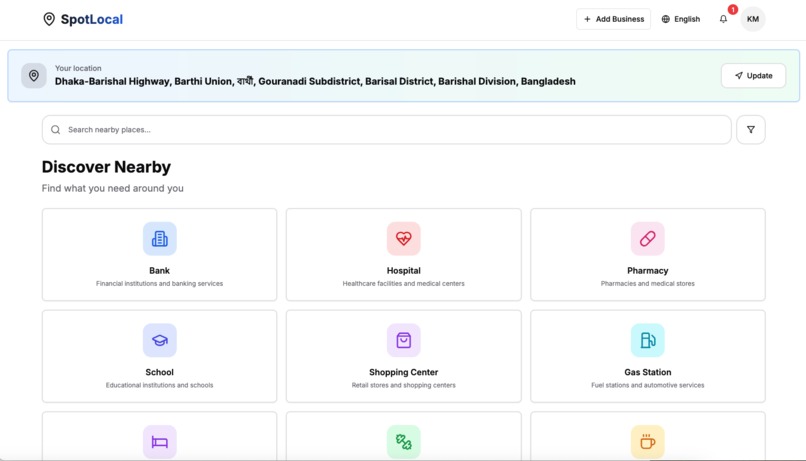
Task: Click the Add Business button
Action: coord(613,19)
